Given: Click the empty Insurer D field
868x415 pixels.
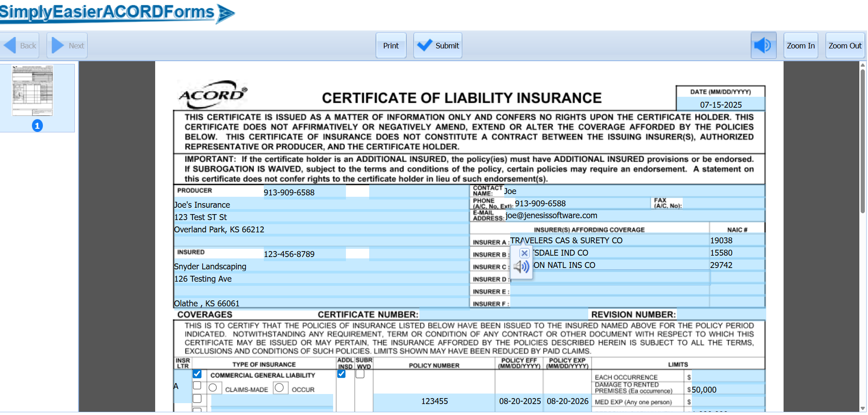Looking at the screenshot, I should point(609,277).
